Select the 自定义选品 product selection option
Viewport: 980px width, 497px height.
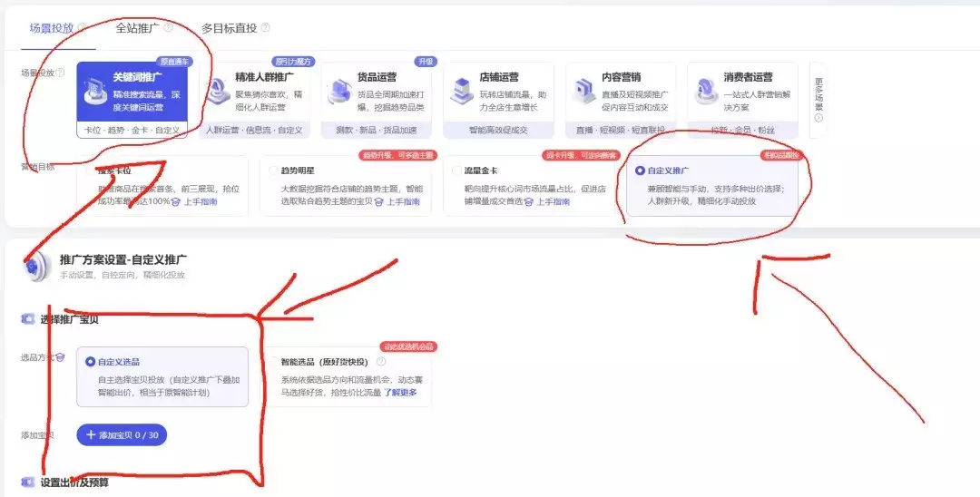tap(162, 376)
